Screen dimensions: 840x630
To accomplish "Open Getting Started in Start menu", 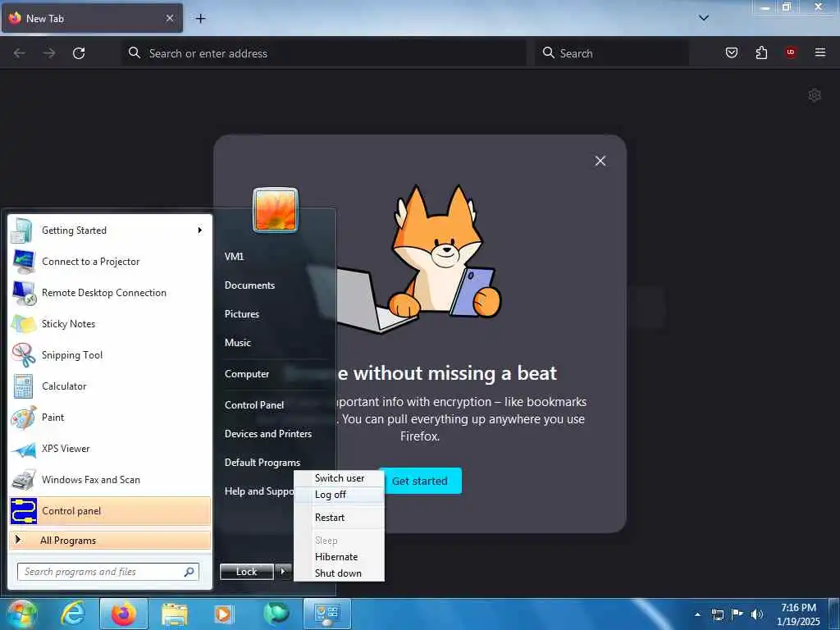I will [110, 231].
